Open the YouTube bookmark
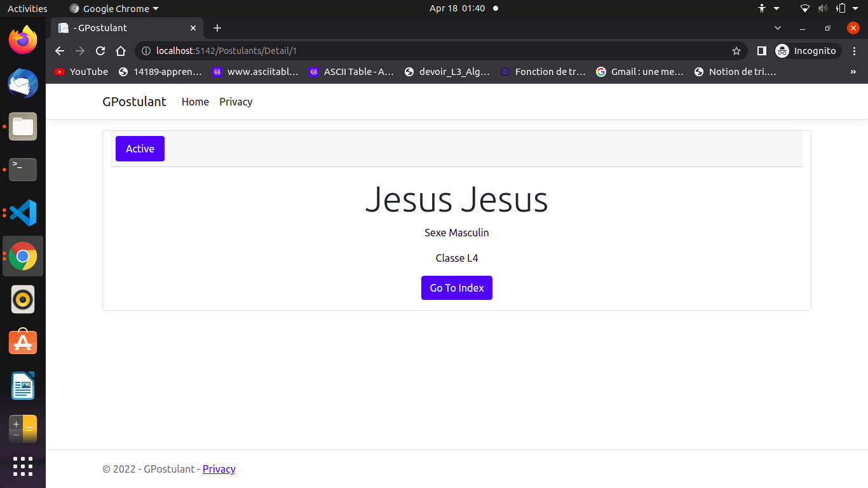Image resolution: width=868 pixels, height=488 pixels. [81, 72]
